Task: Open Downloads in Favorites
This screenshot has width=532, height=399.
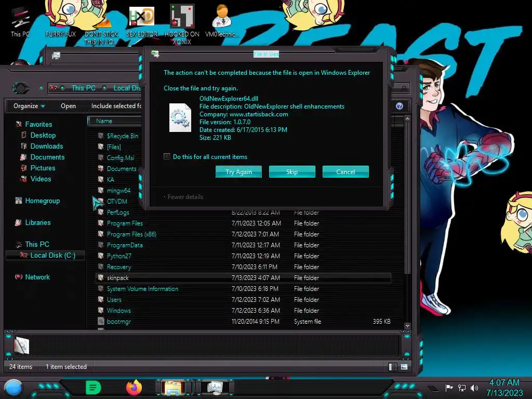Action: (46, 146)
